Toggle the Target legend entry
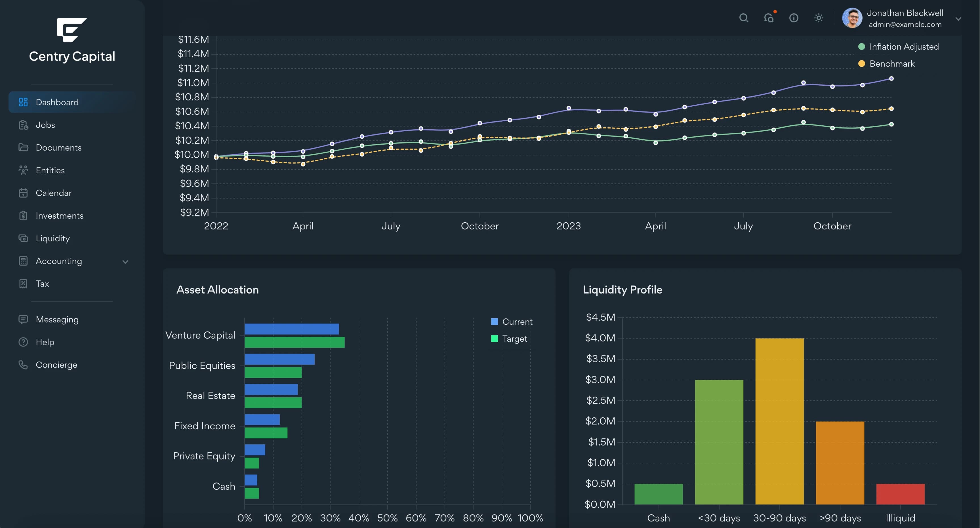This screenshot has height=528, width=980. coord(509,339)
